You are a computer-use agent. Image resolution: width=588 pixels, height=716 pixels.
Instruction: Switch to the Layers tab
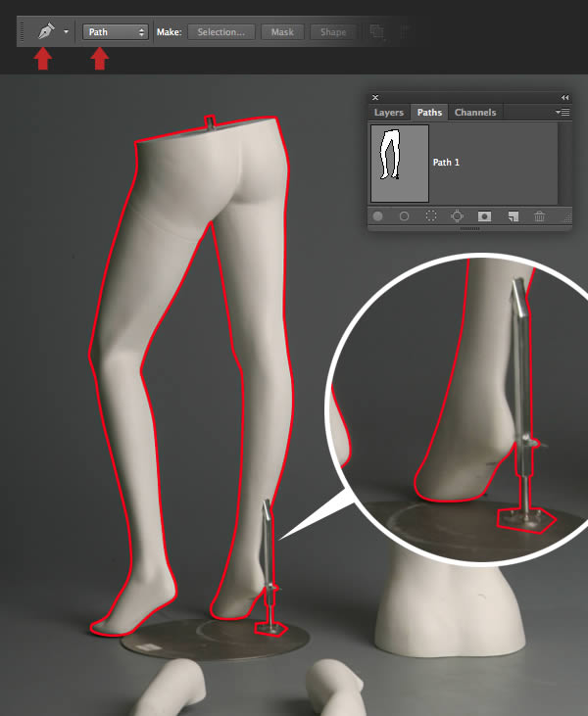(389, 113)
